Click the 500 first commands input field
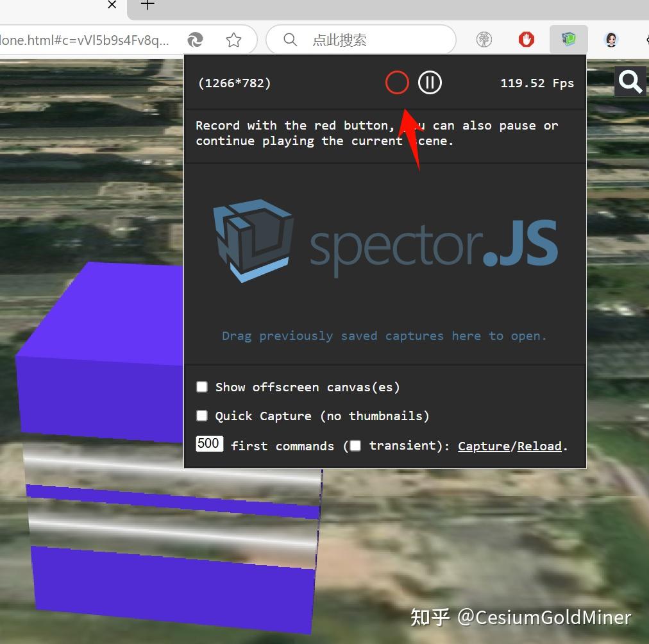 209,443
